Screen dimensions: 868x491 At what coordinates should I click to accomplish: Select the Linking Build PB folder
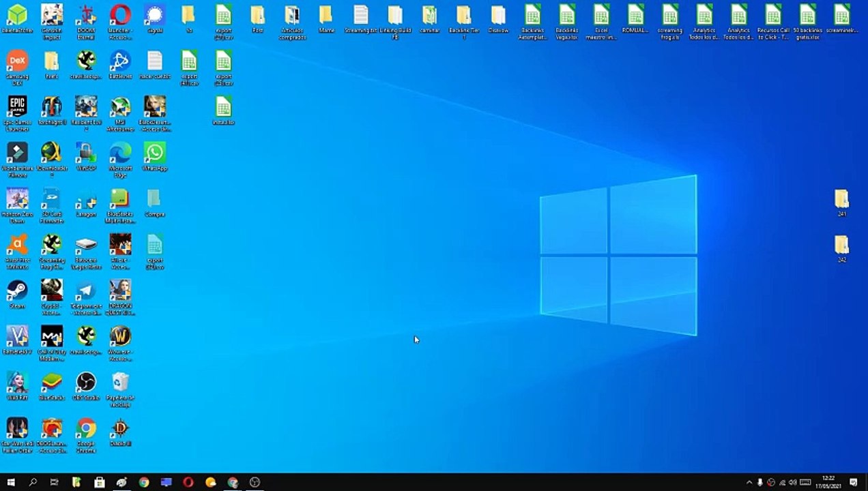click(x=395, y=20)
